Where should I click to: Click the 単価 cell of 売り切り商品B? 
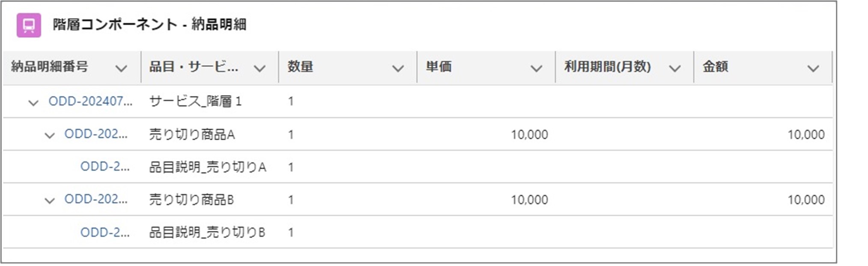click(x=529, y=200)
